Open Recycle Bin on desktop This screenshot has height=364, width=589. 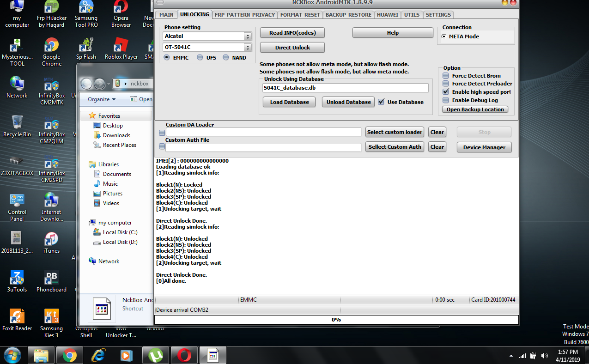pos(17,126)
